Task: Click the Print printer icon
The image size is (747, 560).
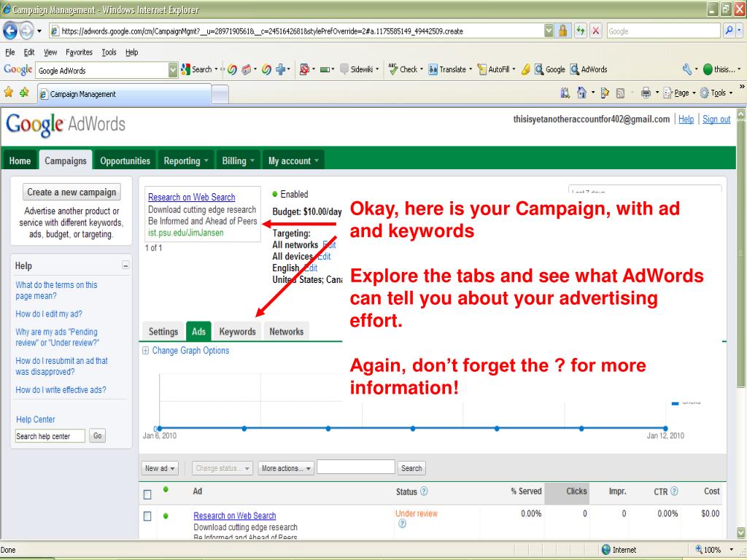Action: 646,93
